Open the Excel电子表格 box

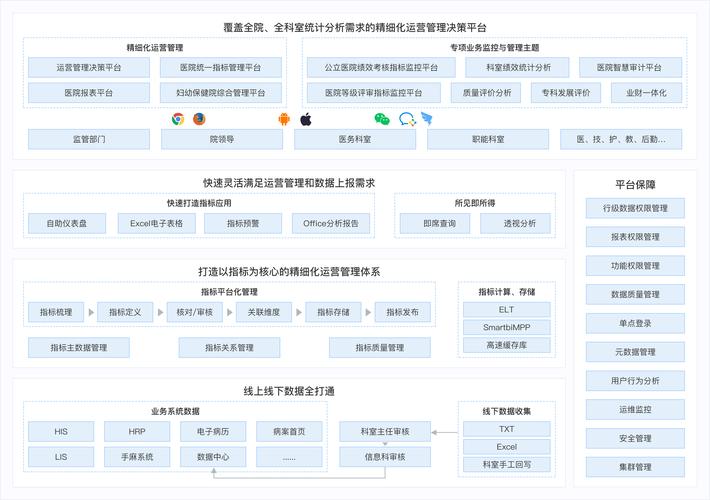point(157,223)
